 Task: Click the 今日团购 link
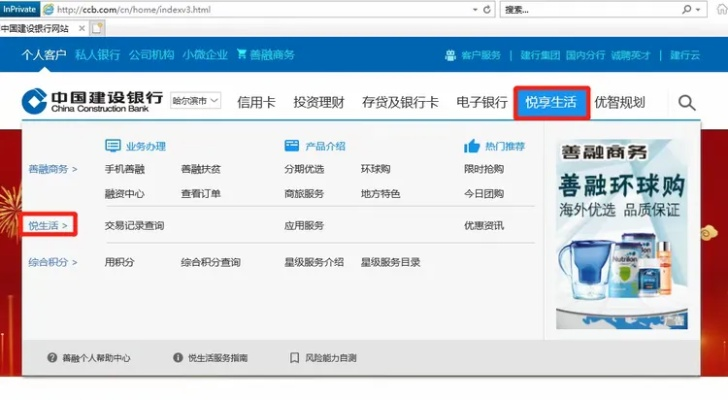pyautogui.click(x=484, y=194)
